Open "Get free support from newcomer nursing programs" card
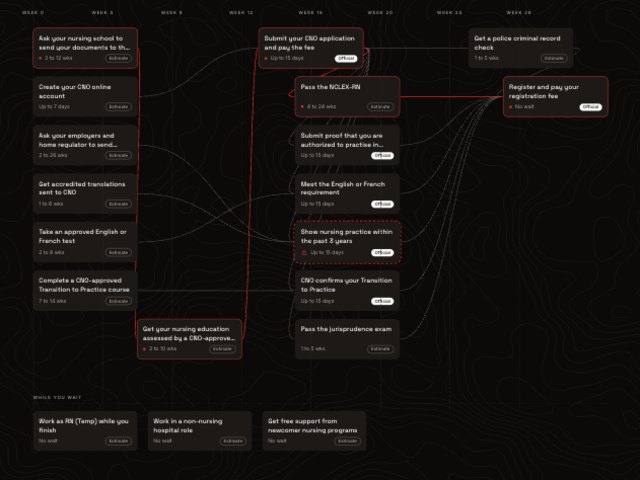Viewport: 640px width, 480px height. [314, 431]
